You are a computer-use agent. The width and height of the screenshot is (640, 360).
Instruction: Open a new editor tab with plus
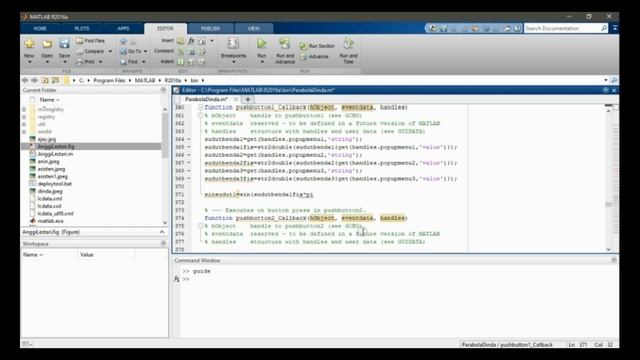(247, 99)
